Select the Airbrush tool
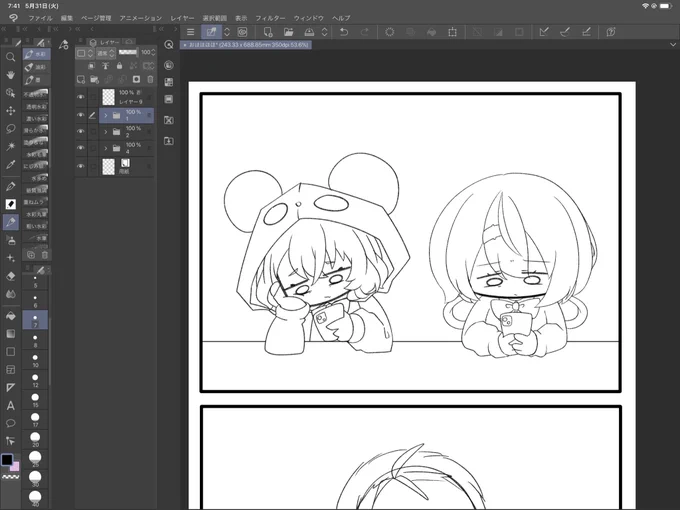This screenshot has height=510, width=680. coord(10,240)
